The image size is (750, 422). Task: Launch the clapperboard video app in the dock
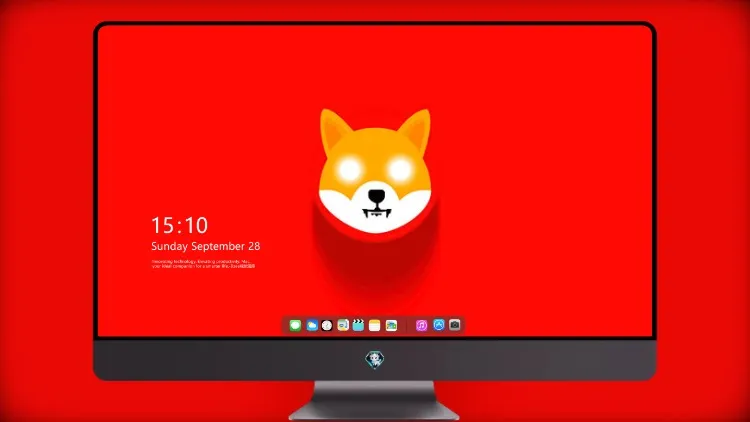pyautogui.click(x=358, y=325)
